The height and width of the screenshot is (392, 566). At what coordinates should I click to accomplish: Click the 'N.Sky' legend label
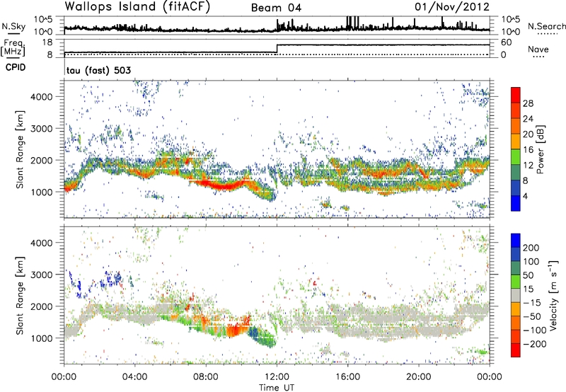(x=13, y=26)
